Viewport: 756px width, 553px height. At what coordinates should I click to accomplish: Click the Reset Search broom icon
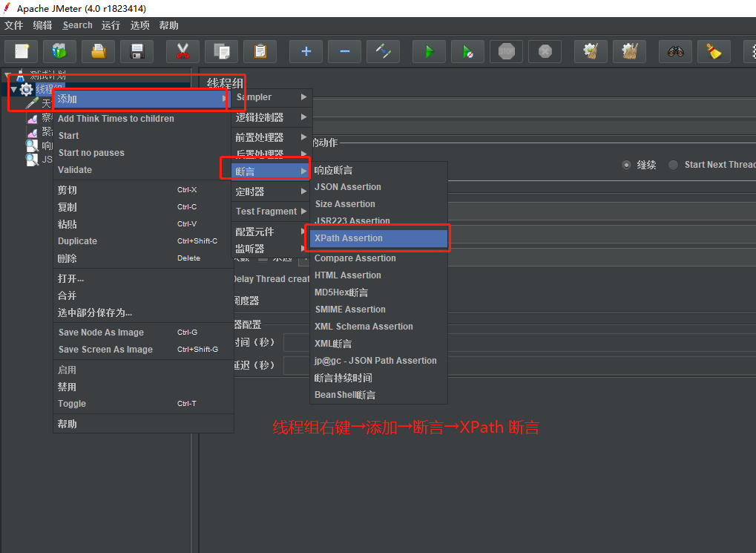point(714,51)
